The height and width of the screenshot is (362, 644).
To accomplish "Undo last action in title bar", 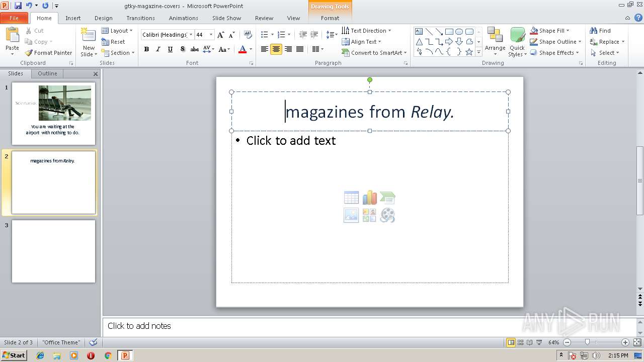I will (x=29, y=6).
